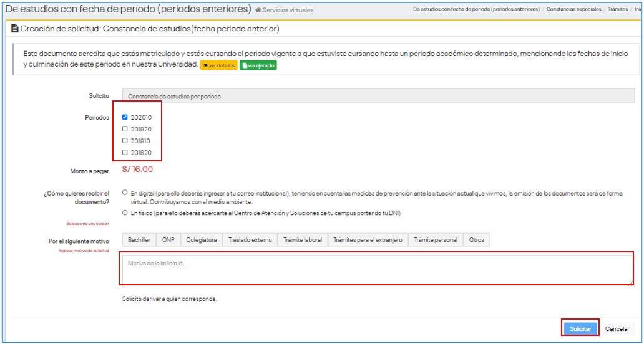Pick the Bachiller reason

pos(139,240)
